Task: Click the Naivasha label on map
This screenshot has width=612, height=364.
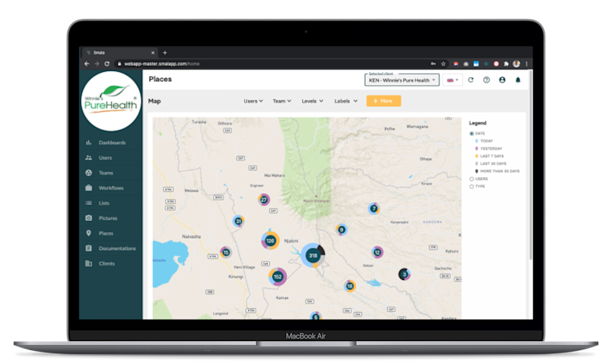Action: (x=191, y=236)
